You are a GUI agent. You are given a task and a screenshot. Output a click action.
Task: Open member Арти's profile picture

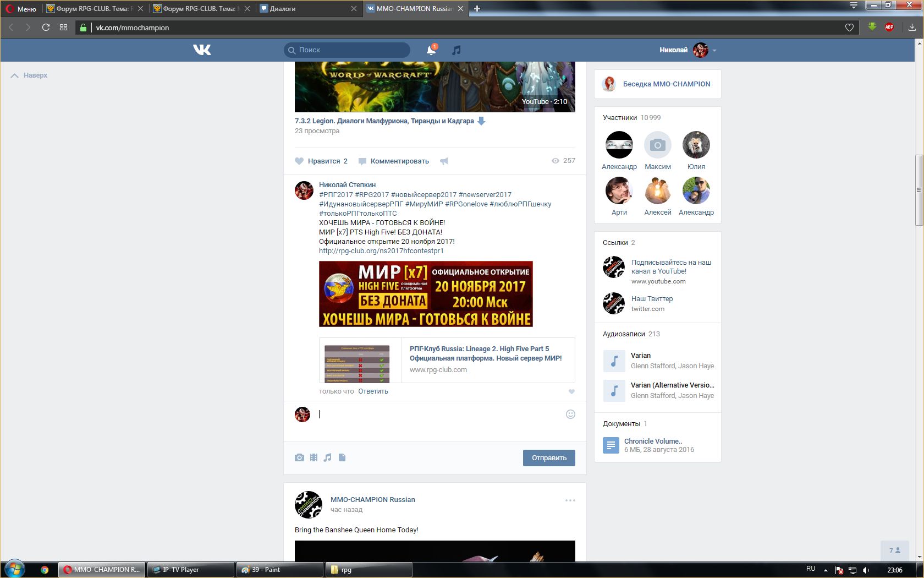[619, 190]
